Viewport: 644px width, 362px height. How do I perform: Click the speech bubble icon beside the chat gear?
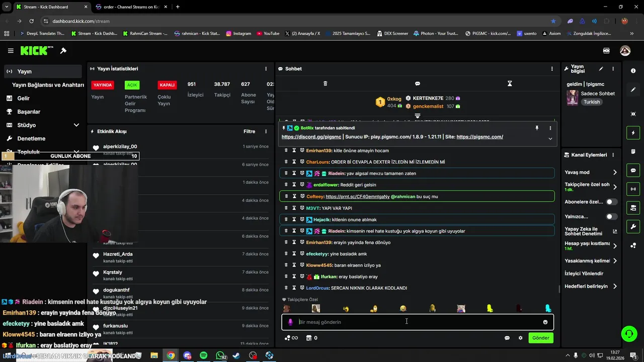click(x=507, y=338)
